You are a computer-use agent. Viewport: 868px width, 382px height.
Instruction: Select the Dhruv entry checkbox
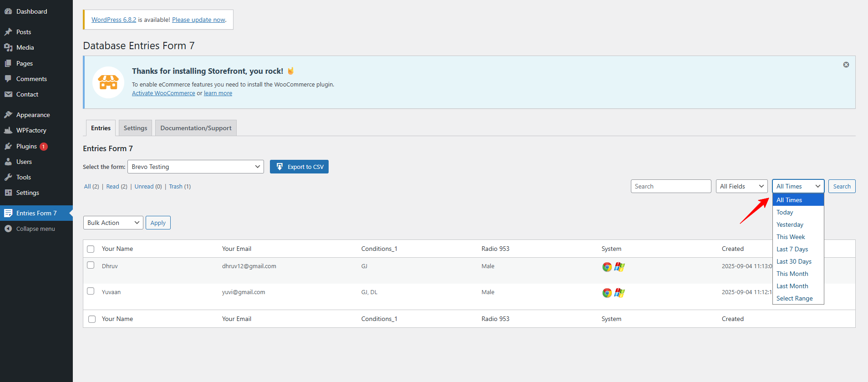(x=91, y=265)
